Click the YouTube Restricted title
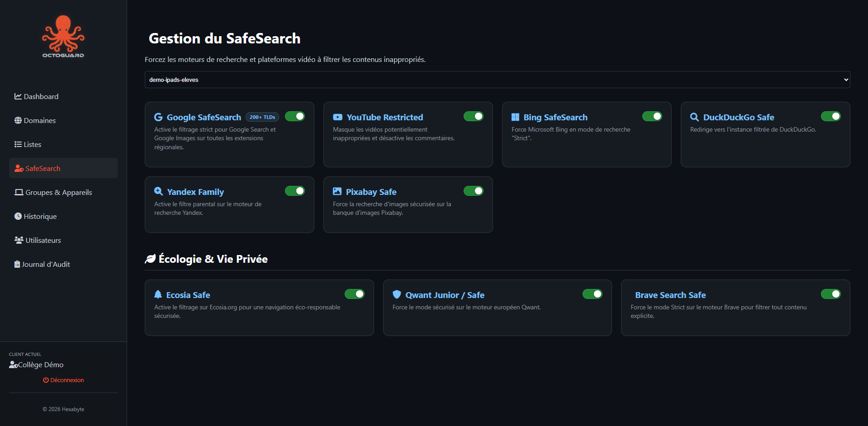Screen dimensions: 868x426 (384, 117)
